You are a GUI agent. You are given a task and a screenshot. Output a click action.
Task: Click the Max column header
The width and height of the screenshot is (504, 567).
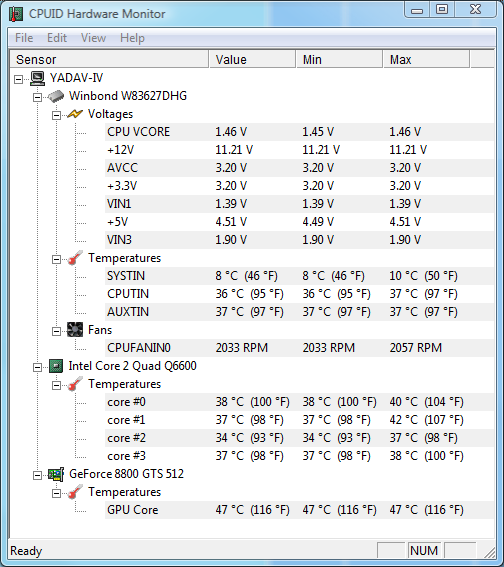coord(426,59)
